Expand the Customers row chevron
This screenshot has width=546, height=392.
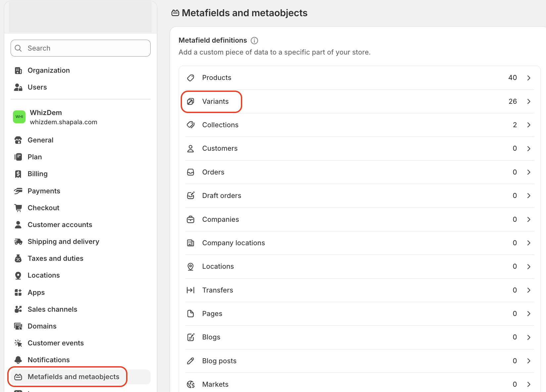click(529, 148)
